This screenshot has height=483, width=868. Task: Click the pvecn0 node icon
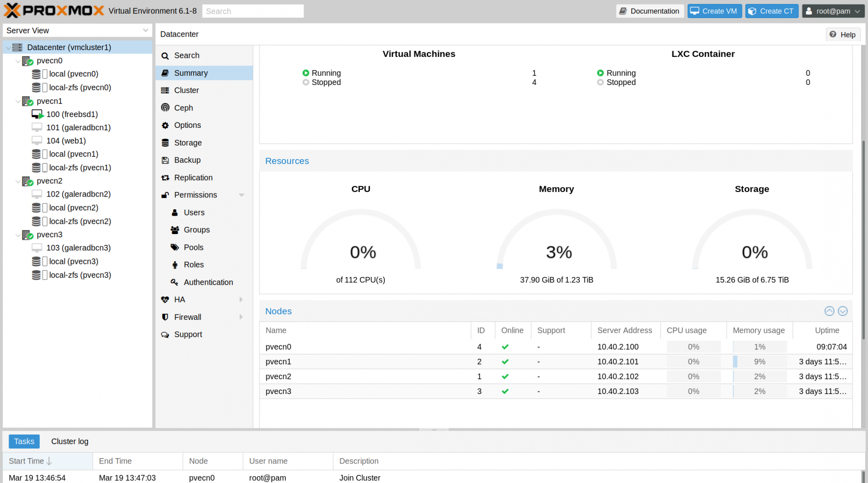pos(28,61)
